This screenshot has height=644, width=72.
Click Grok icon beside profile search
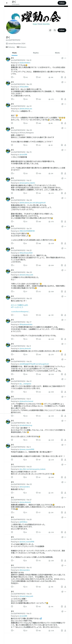[50, 30]
